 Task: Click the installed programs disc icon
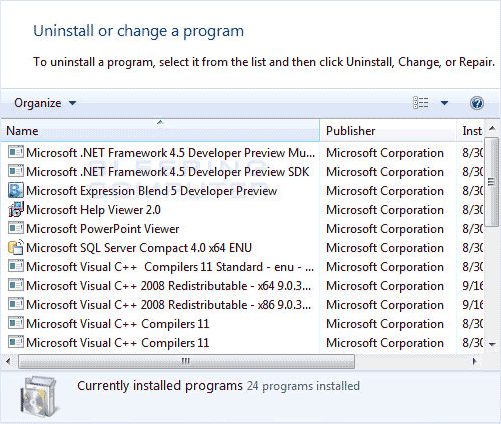(39, 397)
